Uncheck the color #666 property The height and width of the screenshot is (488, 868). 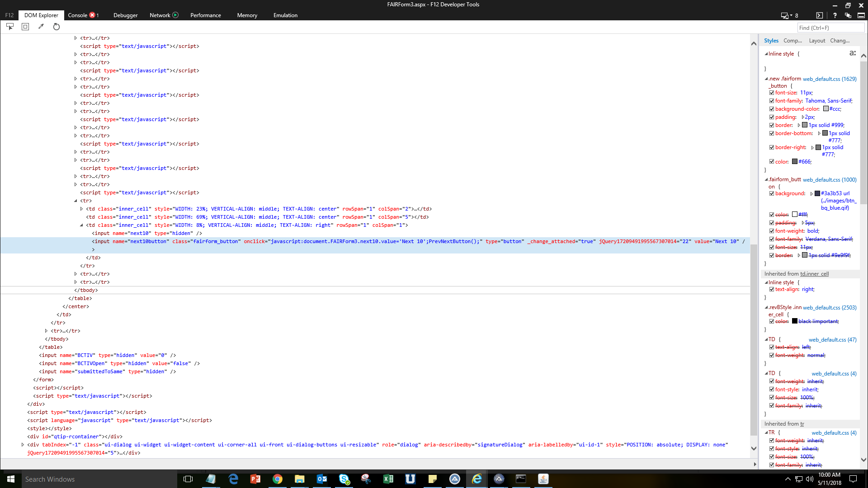(772, 161)
